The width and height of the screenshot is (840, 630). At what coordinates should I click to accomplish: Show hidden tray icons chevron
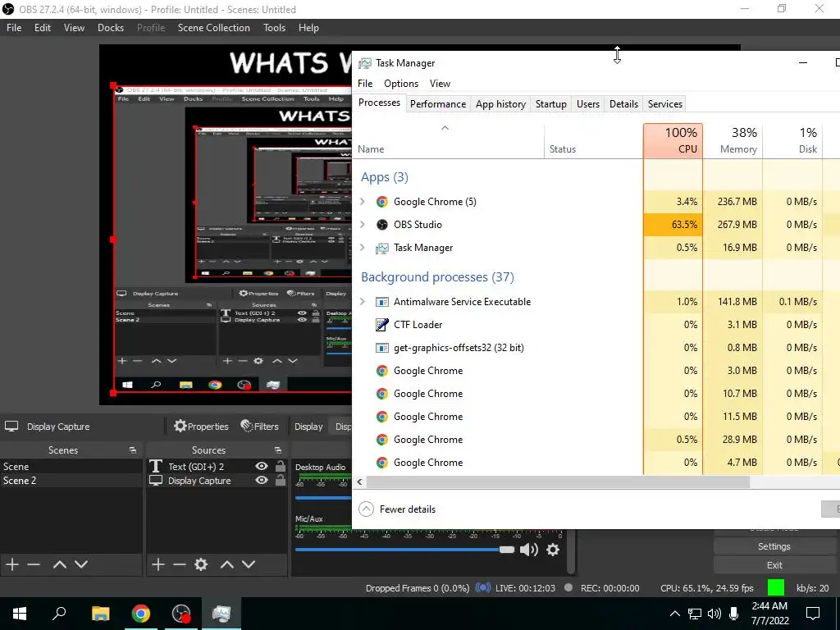click(x=675, y=614)
